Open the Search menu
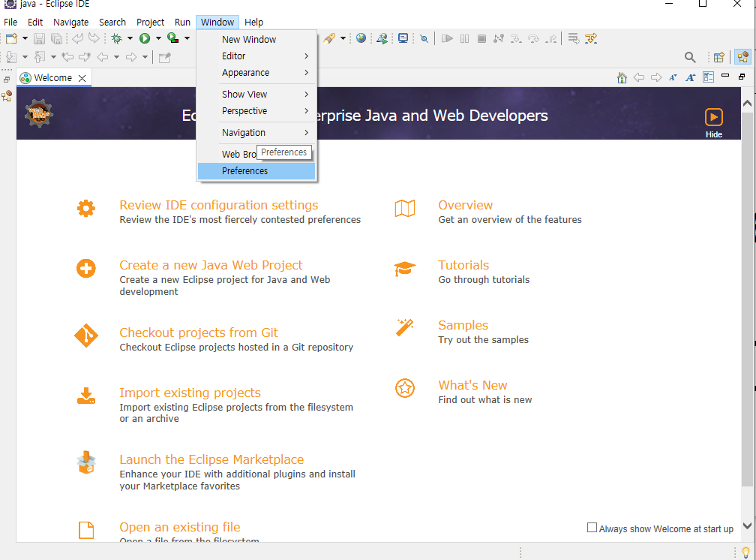This screenshot has width=756, height=560. tap(112, 23)
